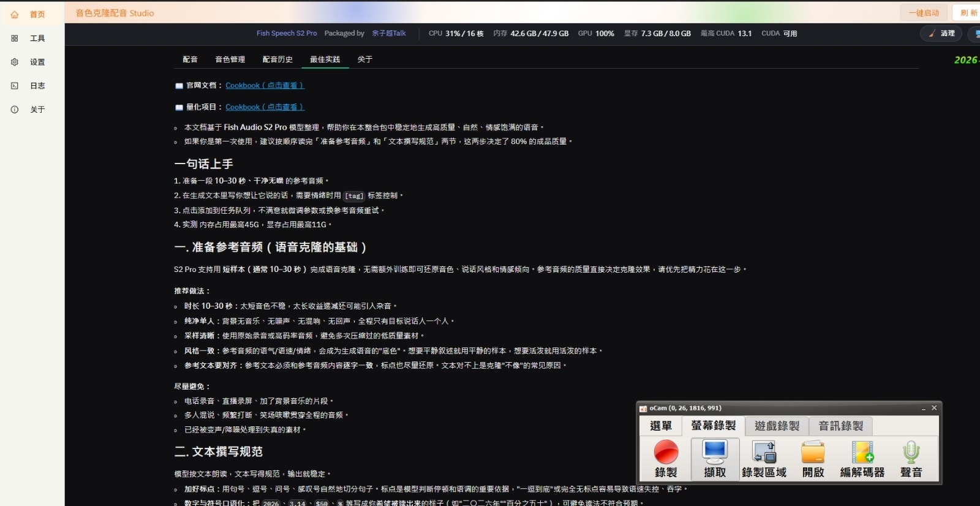The height and width of the screenshot is (506, 980).
Task: Click the red 錄製 record icon in oCam
Action: coord(666,452)
